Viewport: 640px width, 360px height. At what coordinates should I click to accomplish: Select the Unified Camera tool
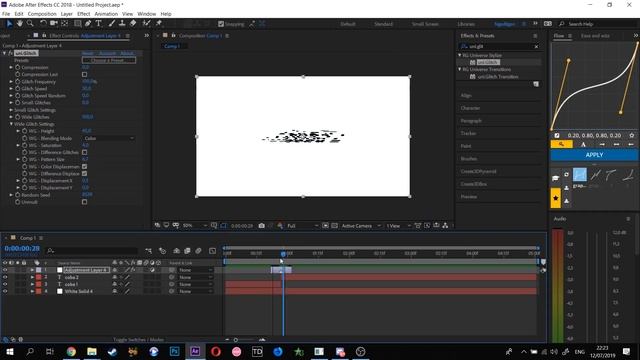[53, 24]
